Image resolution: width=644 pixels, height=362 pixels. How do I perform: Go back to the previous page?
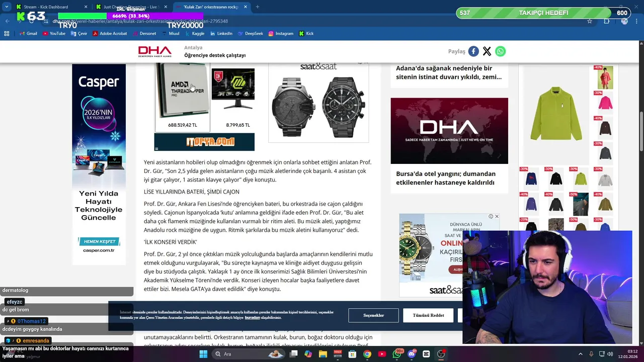[x=7, y=21]
